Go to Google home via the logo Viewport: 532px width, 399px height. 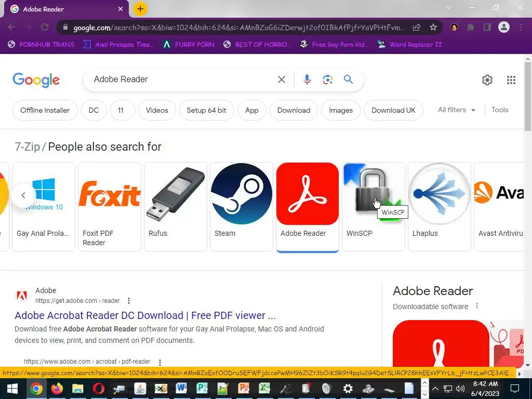(x=36, y=80)
